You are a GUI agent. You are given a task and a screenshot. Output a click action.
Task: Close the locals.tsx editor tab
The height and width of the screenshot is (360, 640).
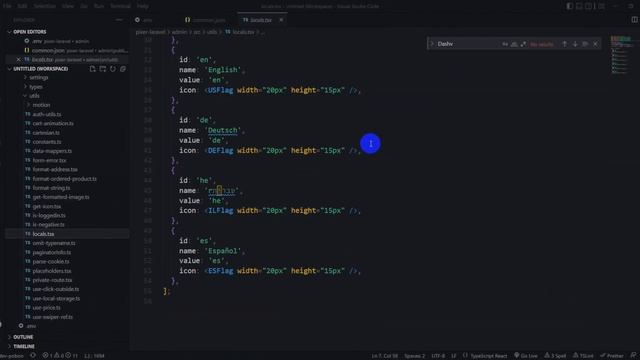[281, 20]
